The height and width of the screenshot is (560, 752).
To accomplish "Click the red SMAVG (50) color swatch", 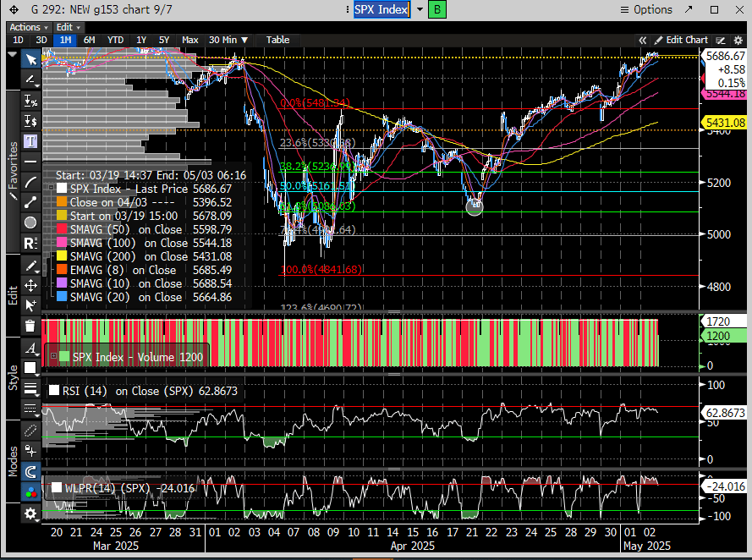I will (62, 229).
